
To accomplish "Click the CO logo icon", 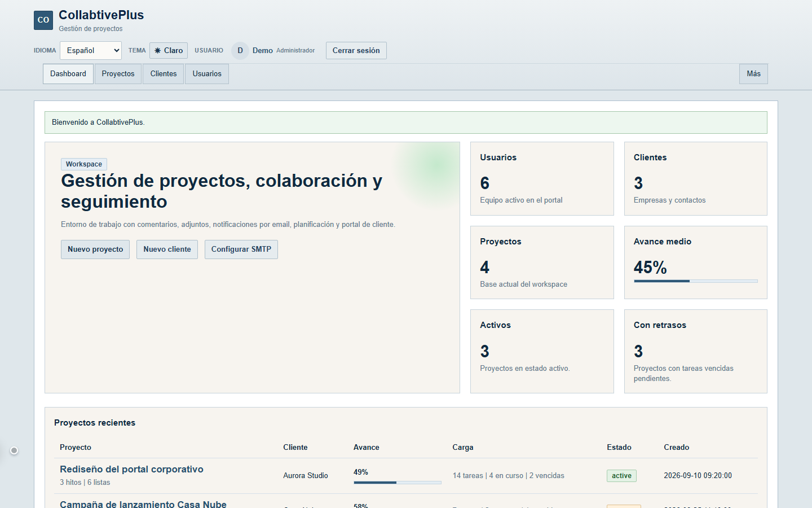I will [x=43, y=20].
